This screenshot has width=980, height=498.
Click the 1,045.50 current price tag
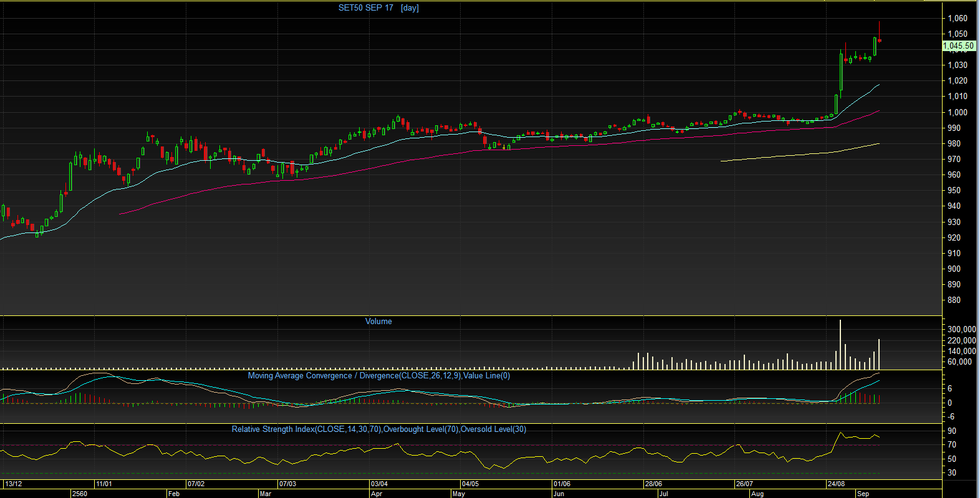pos(958,46)
